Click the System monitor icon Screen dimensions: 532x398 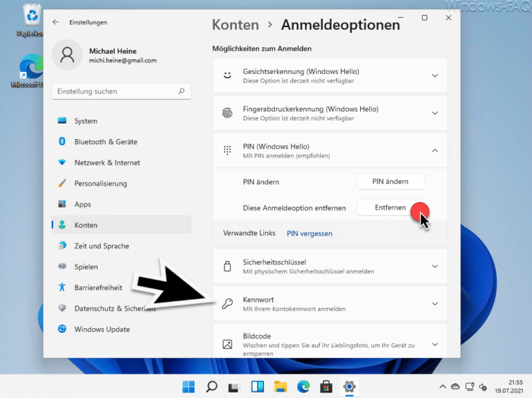point(62,120)
